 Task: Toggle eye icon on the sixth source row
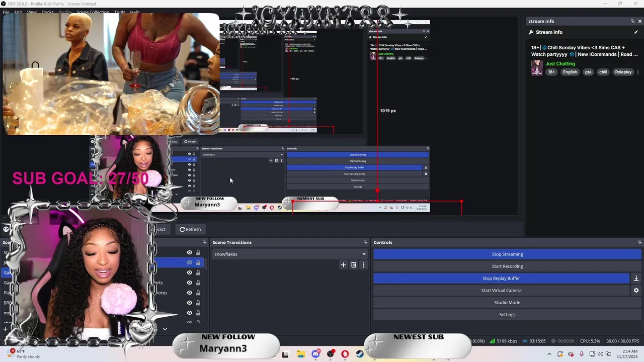(x=189, y=303)
